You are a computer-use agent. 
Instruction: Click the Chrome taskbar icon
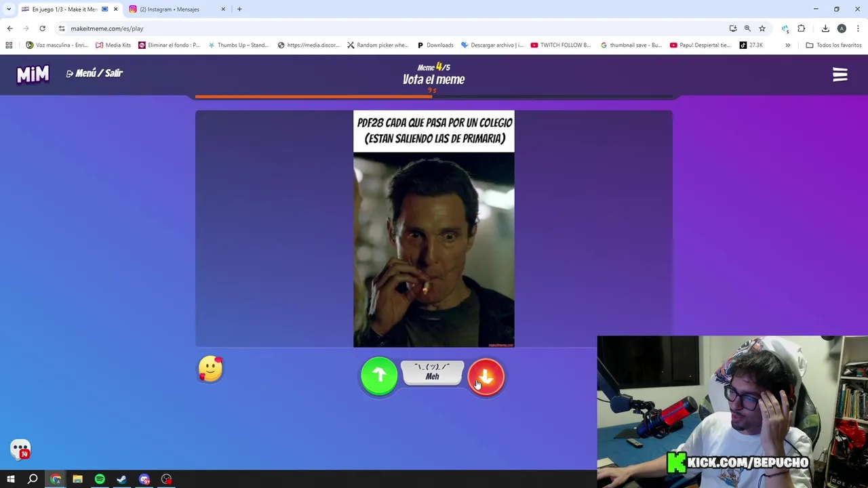click(x=56, y=479)
